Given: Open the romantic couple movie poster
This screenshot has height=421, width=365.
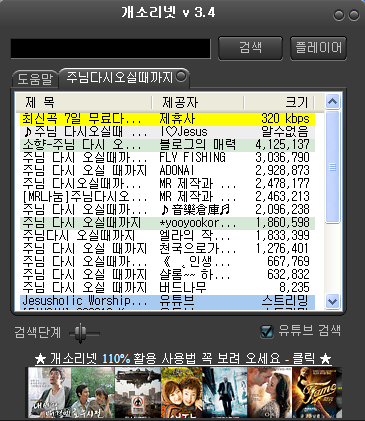Looking at the screenshot, I should click(x=270, y=392).
